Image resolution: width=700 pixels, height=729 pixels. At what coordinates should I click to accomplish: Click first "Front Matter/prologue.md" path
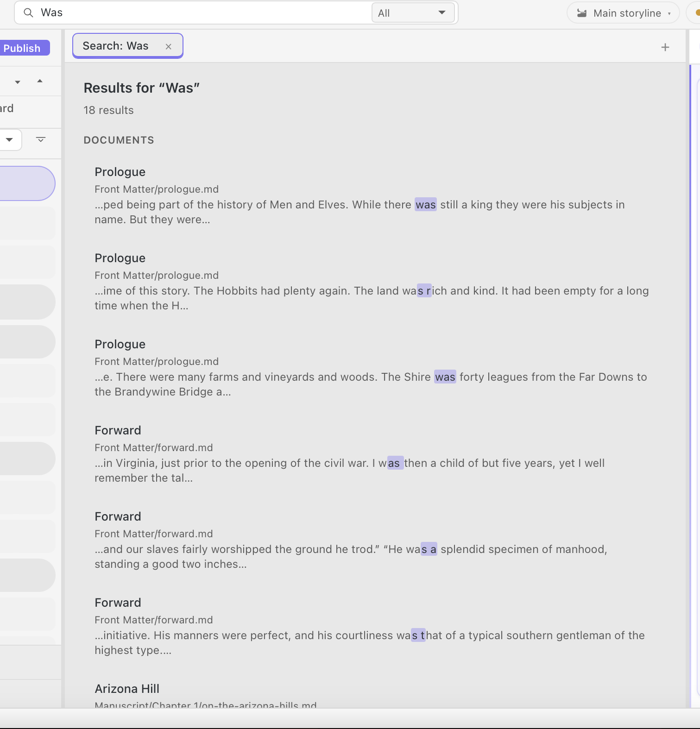[x=157, y=189]
